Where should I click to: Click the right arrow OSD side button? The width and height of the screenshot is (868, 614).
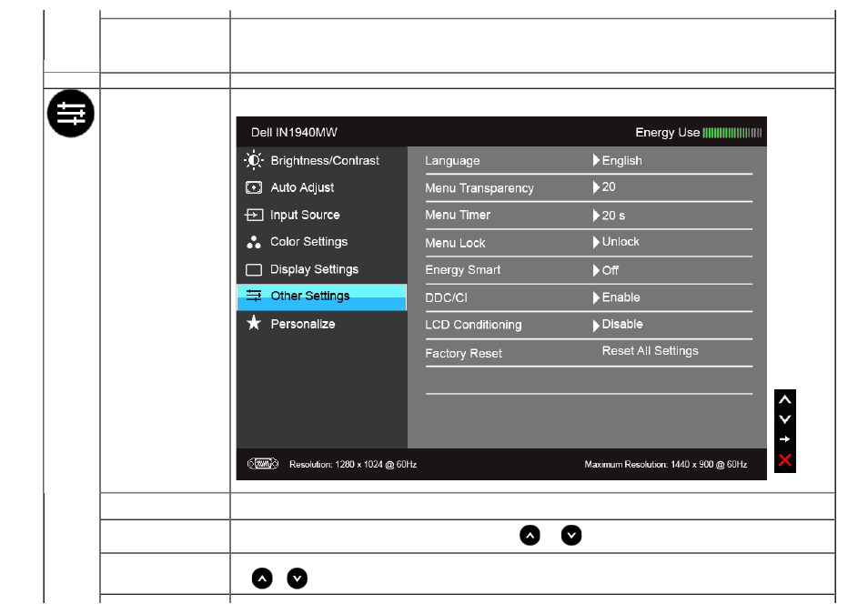coord(784,439)
